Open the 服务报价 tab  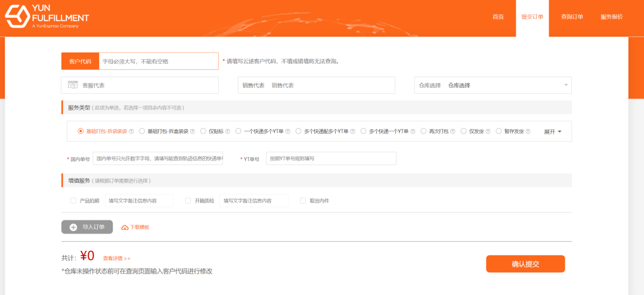pos(612,17)
